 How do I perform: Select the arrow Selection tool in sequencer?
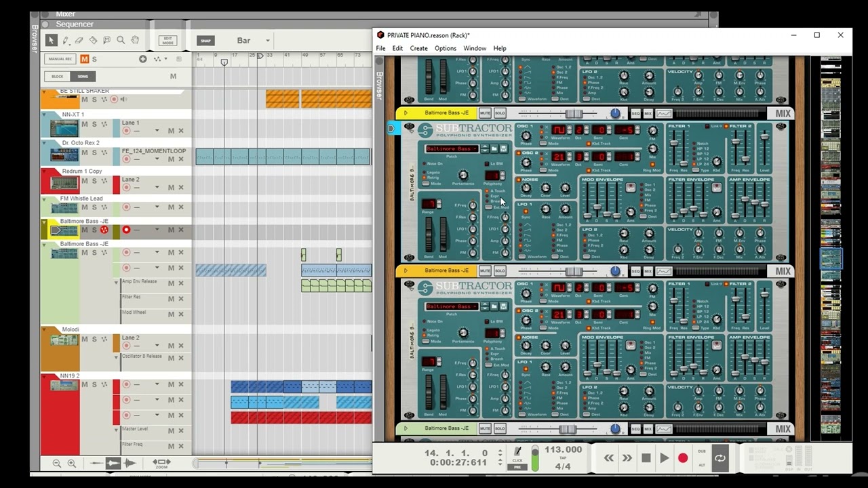[51, 41]
